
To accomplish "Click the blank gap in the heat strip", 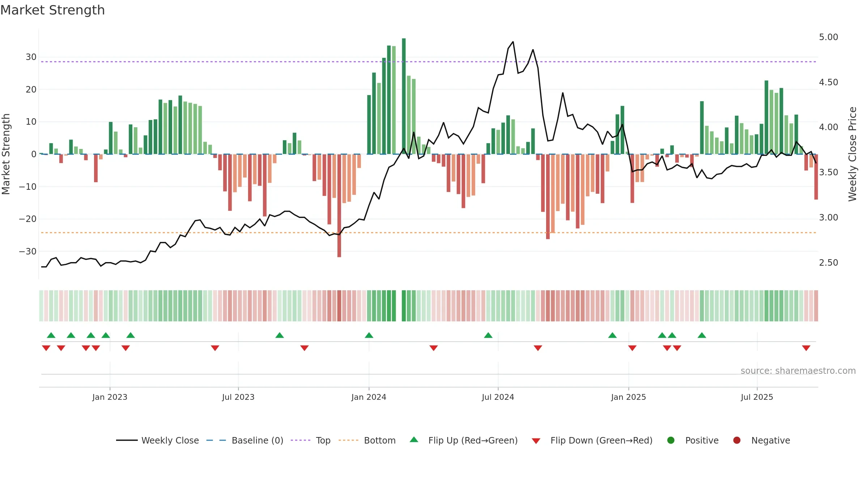I will [x=399, y=306].
